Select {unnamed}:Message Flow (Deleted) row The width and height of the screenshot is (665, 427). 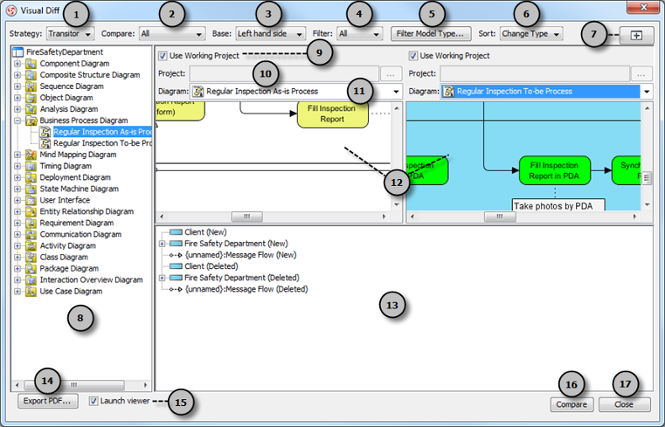tap(246, 290)
